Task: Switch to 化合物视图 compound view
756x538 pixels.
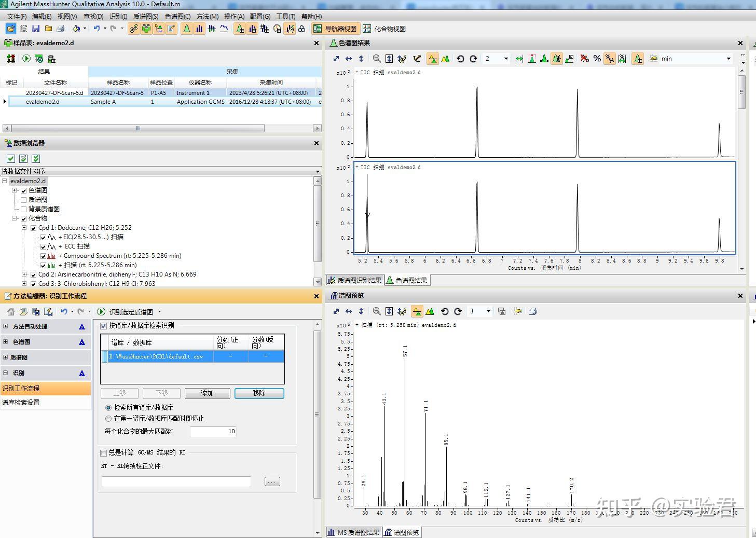Action: coord(384,29)
